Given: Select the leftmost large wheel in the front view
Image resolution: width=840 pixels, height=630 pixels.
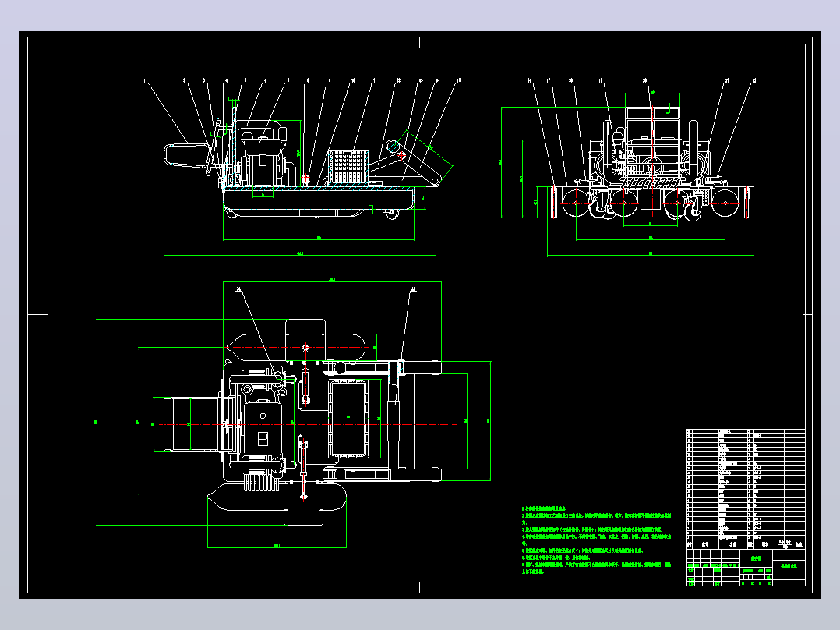Looking at the screenshot, I should pyautogui.click(x=576, y=203).
